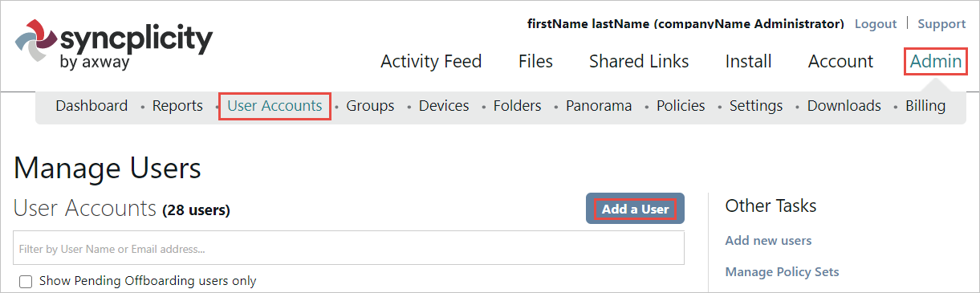Click the Add a User button
The height and width of the screenshot is (293, 980).
(635, 209)
